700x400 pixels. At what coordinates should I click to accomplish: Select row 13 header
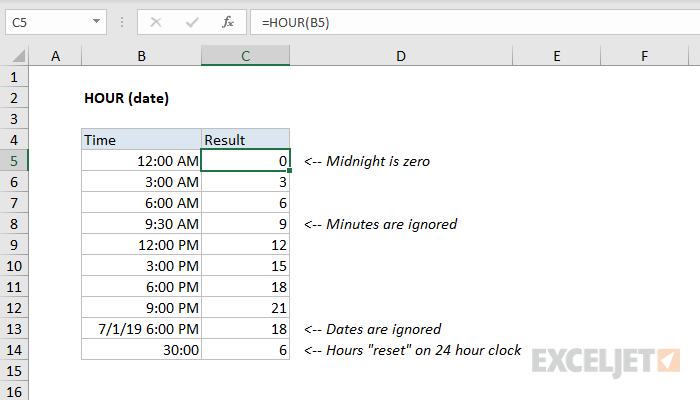pos(14,329)
